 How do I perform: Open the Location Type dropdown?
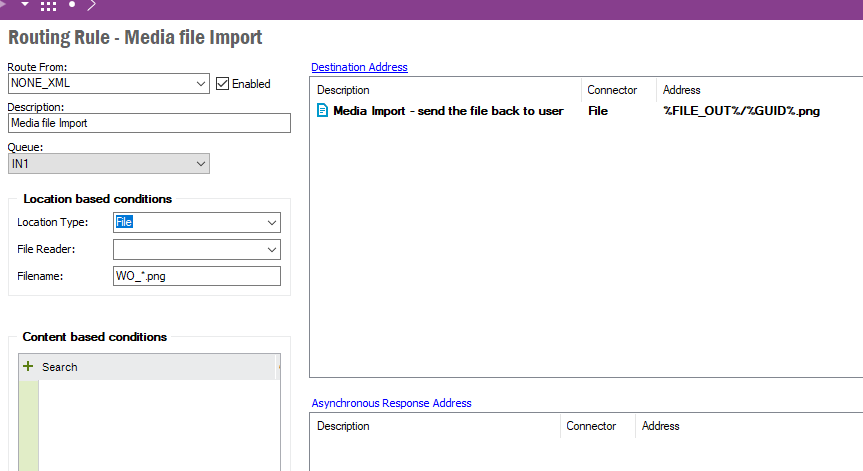271,223
